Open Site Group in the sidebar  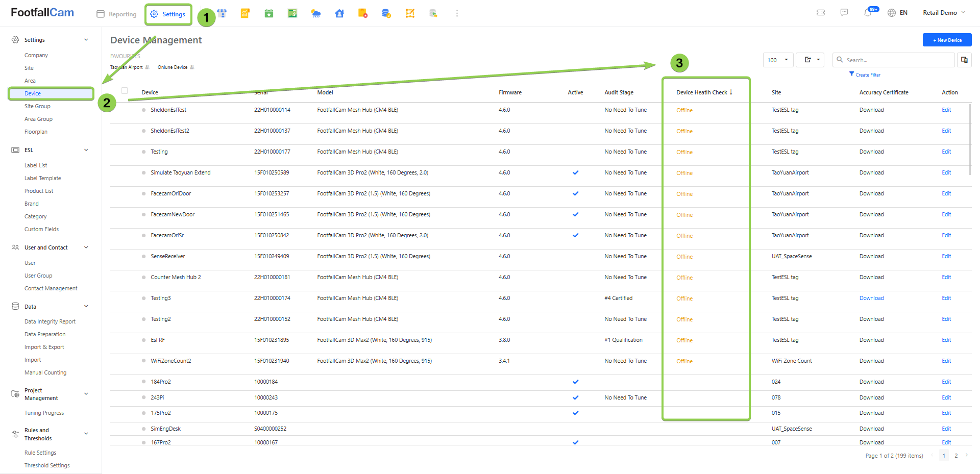click(x=37, y=106)
